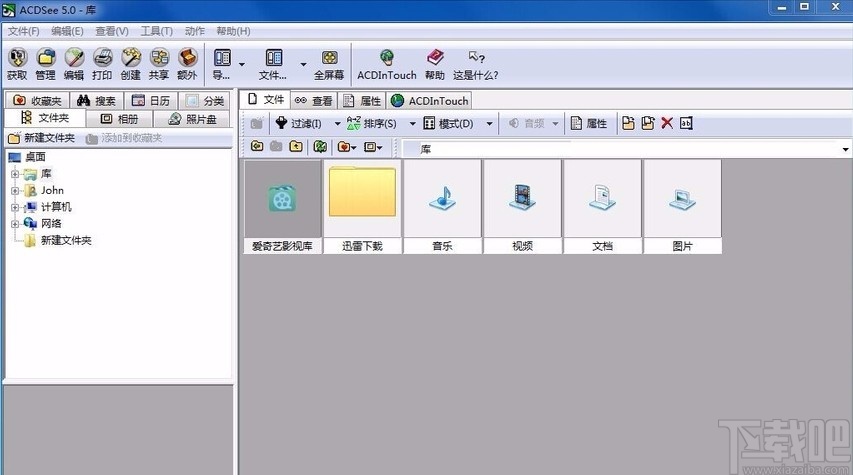The height and width of the screenshot is (475, 853).
Task: Switch to the 相册 tab
Action: point(120,119)
